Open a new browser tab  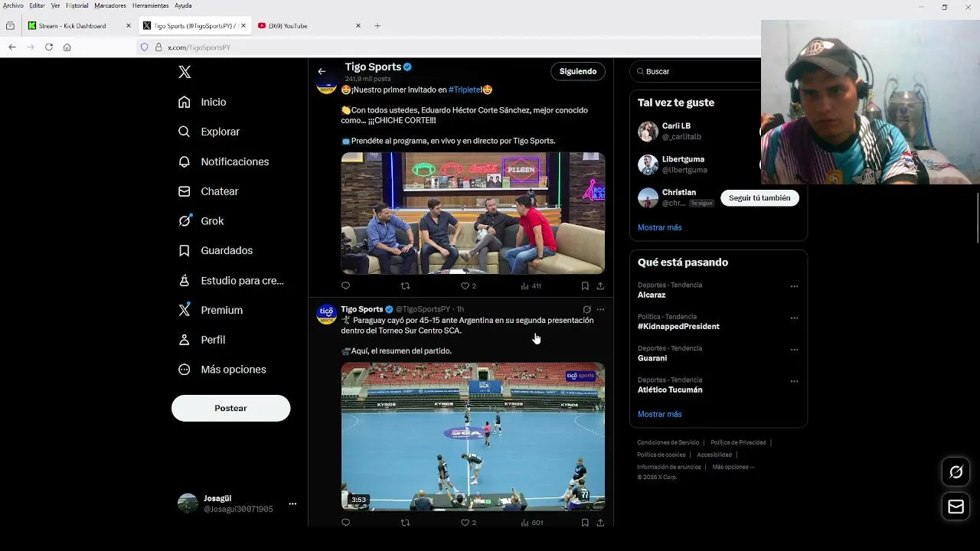(377, 25)
